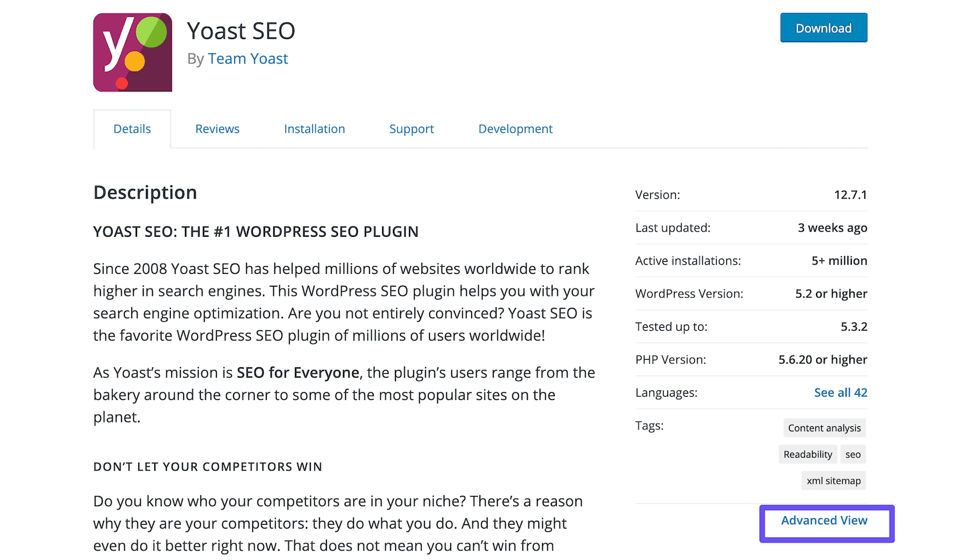Click the Description section heading
Screen dimensions: 960x560
tap(145, 192)
